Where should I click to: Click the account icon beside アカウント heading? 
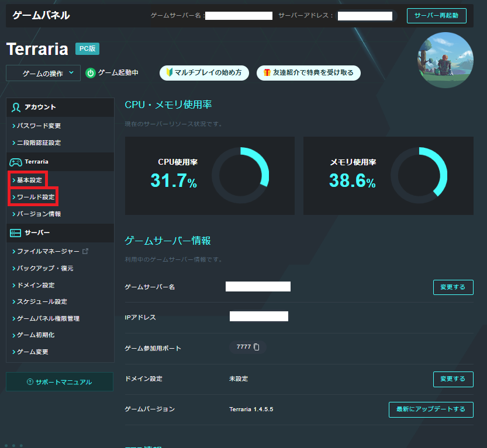(x=16, y=107)
